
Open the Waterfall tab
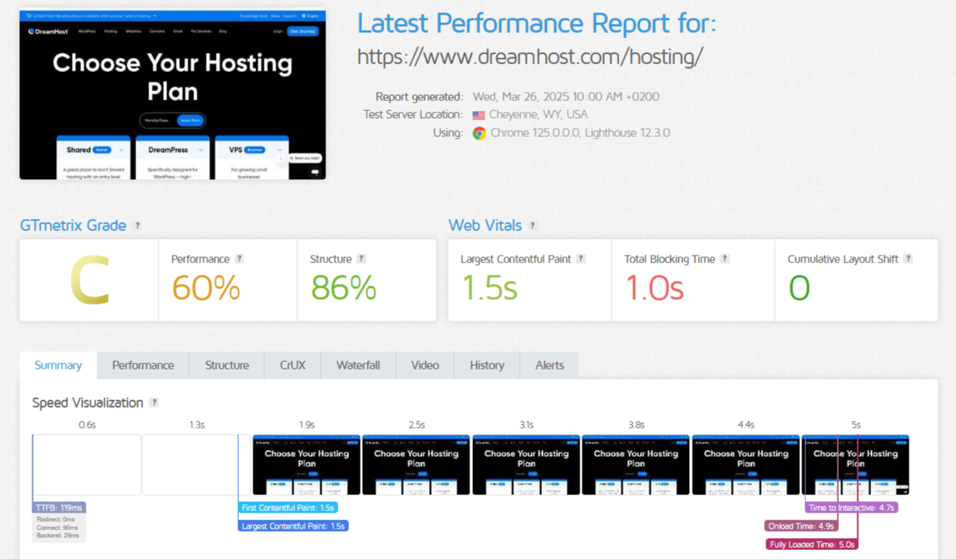pos(358,365)
